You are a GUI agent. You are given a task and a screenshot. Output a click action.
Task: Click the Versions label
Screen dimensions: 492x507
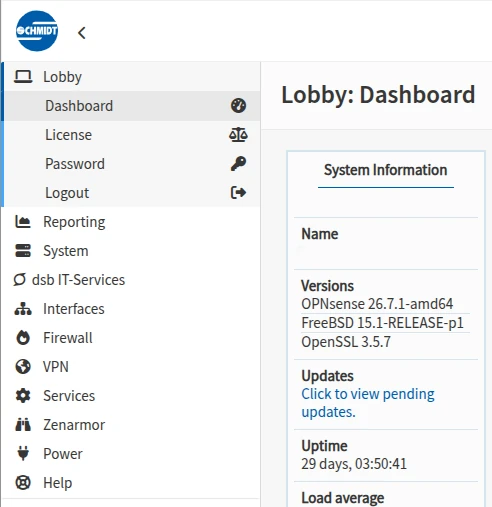[x=328, y=286]
